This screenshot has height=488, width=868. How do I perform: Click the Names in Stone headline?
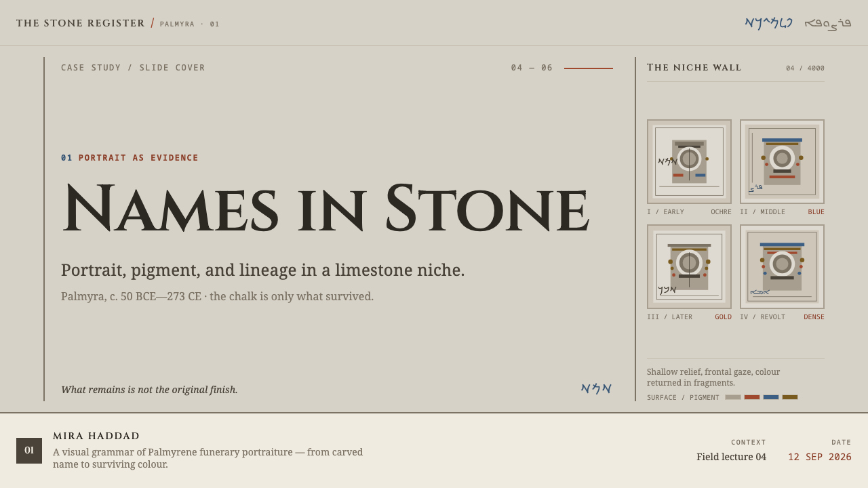(326, 209)
